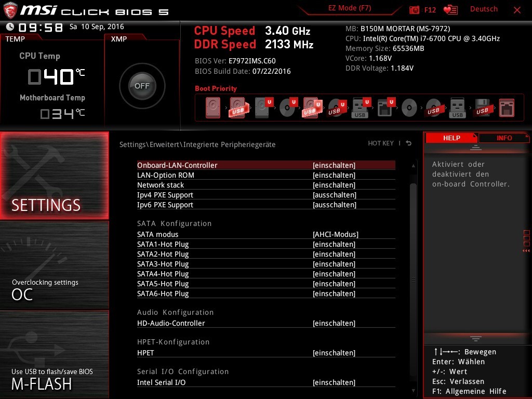Screen dimensions: 532x399
Task: Click the CPU Speed 3.40 GHz readout
Action: point(252,31)
